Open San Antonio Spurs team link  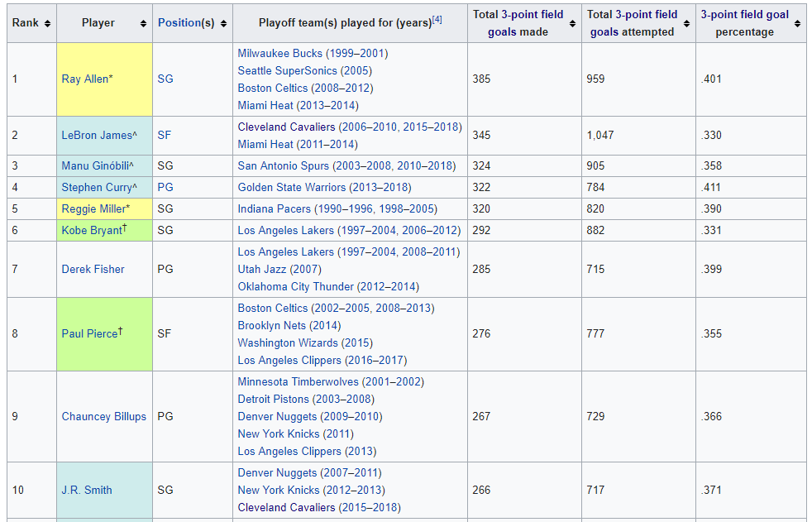pos(284,165)
